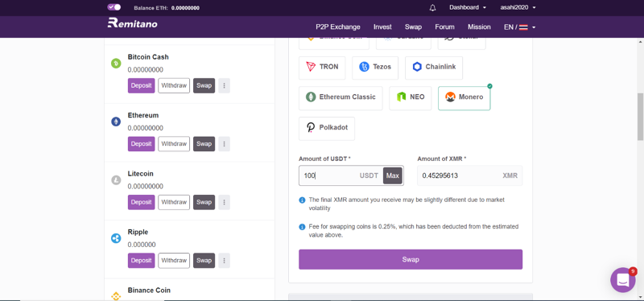The width and height of the screenshot is (644, 301).
Task: Click the info icon beside market volatility note
Action: 302,200
